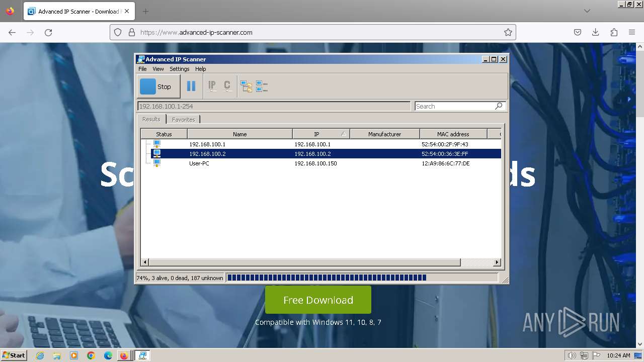This screenshot has width=644, height=362.
Task: Open the File menu in Advanced IP Scanner
Action: [142, 69]
